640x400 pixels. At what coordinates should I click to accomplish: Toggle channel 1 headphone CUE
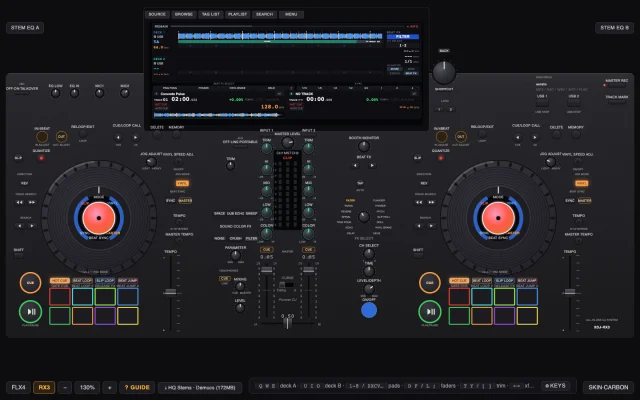(267, 250)
